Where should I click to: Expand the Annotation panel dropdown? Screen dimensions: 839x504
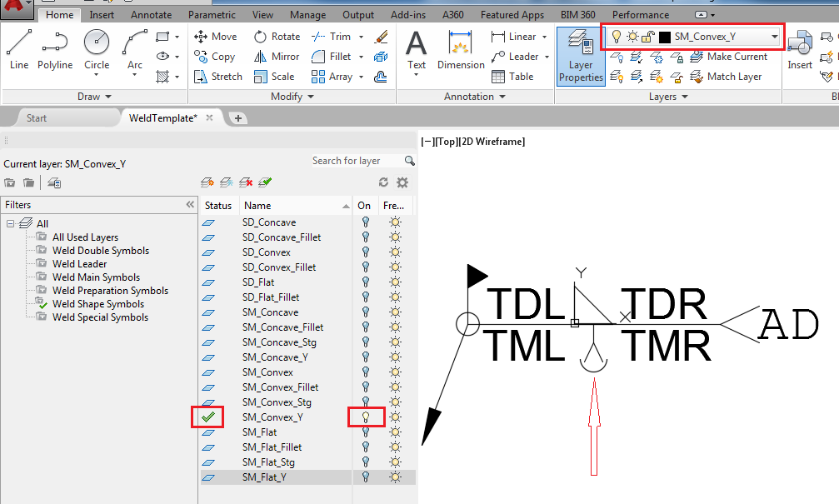point(502,97)
